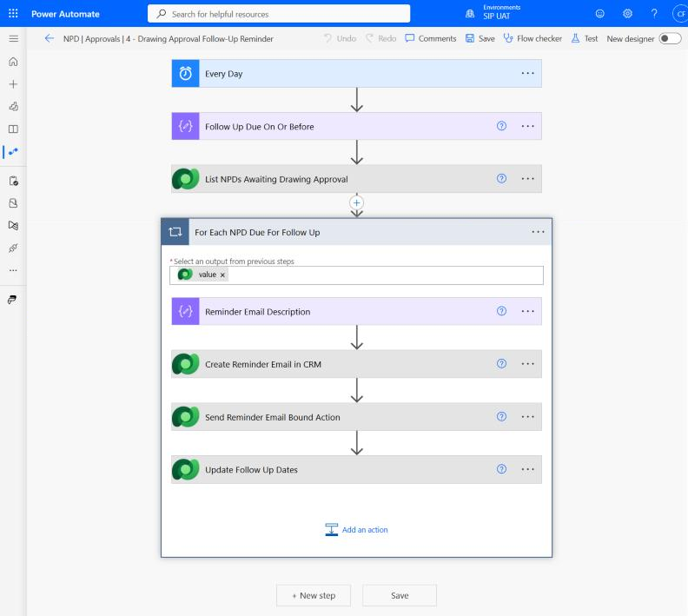Open Connections plug icon in sidebar
Image resolution: width=688 pixels, height=616 pixels.
click(x=14, y=248)
